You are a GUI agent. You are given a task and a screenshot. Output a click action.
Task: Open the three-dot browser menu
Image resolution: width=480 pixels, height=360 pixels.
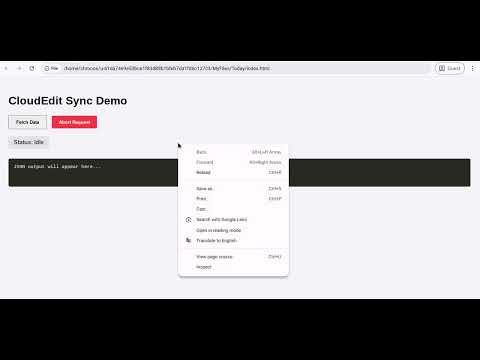coord(472,68)
